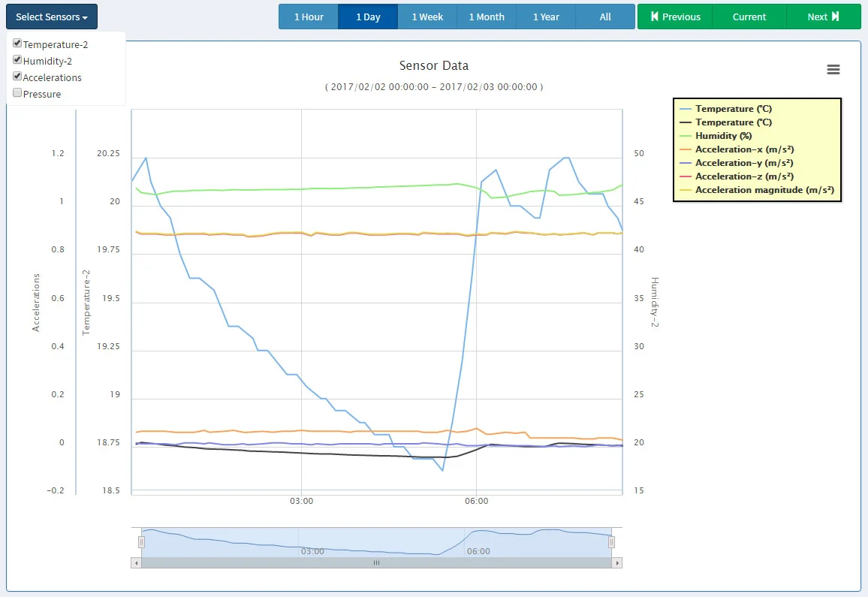Select the 1 Week time range

tap(427, 17)
